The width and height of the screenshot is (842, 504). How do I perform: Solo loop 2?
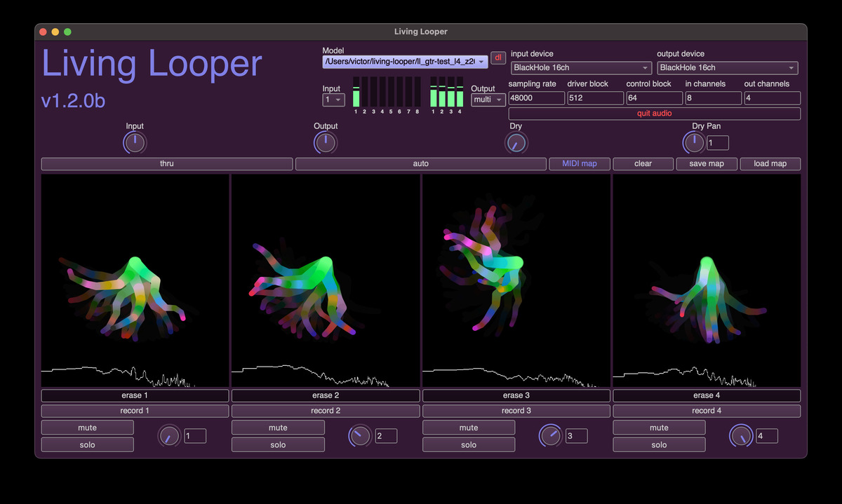click(278, 444)
